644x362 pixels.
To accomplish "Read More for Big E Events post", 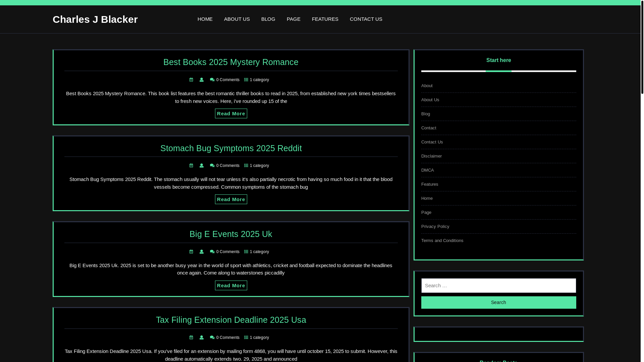I will [231, 286].
